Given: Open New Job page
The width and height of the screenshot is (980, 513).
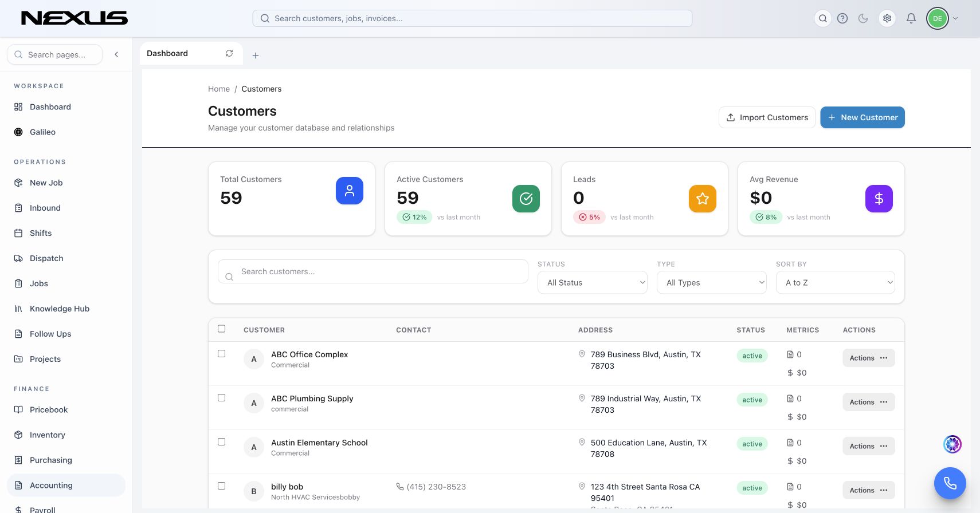Looking at the screenshot, I should click(x=66, y=183).
